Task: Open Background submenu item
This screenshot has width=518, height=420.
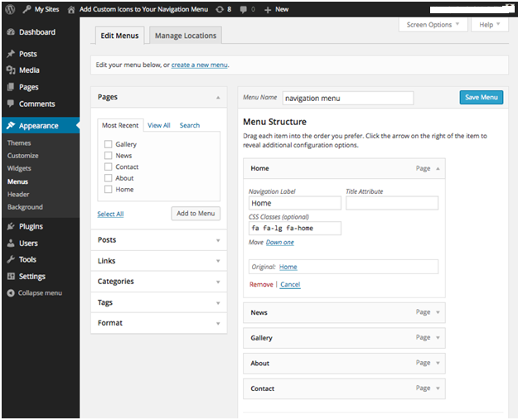Action: 25,207
